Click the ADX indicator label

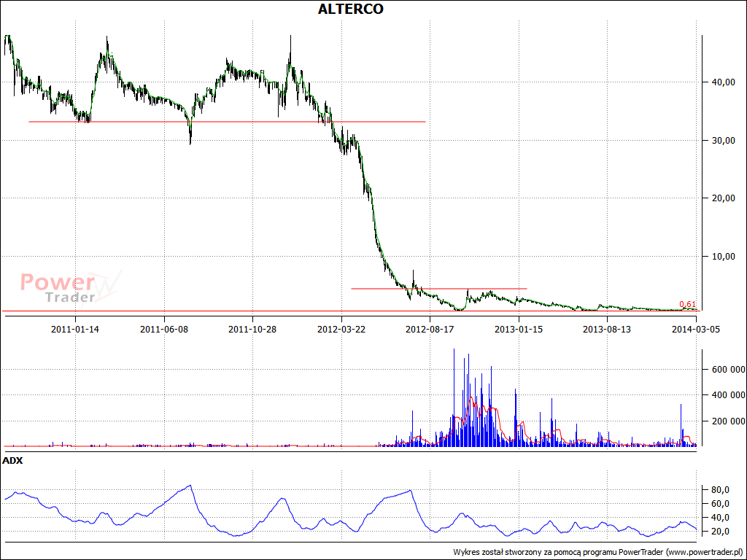point(12,461)
